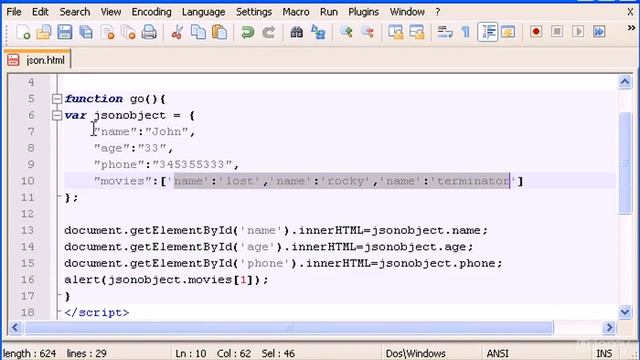This screenshot has width=640, height=360.
Task: Open the Encoding menu
Action: [x=151, y=12]
